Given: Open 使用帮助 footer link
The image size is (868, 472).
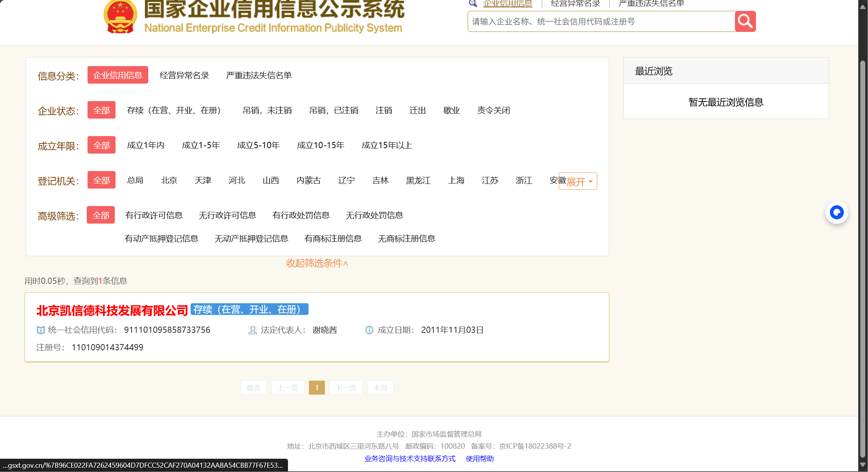Looking at the screenshot, I should click(480, 459).
